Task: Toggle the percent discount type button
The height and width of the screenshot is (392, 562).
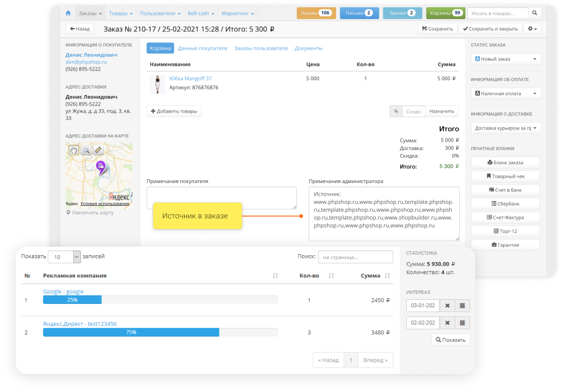Action: point(396,111)
